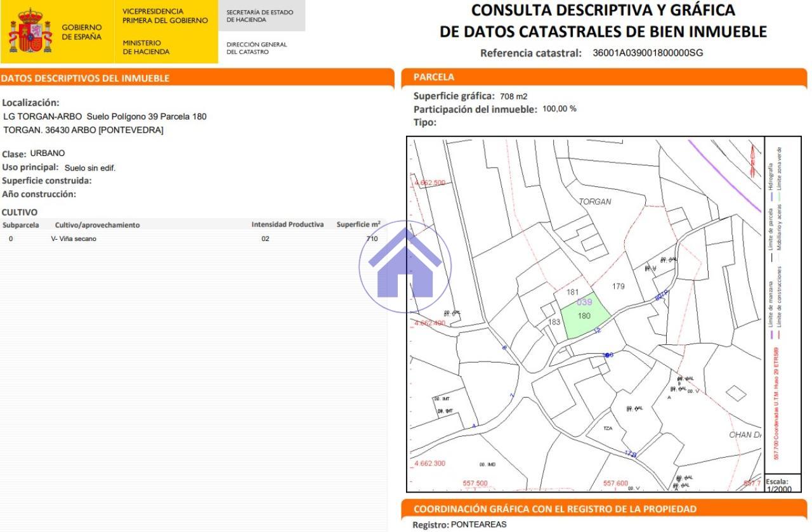Click 'Cultivo/aprovechamiento' column header
This screenshot has width=812, height=532.
pyautogui.click(x=97, y=225)
